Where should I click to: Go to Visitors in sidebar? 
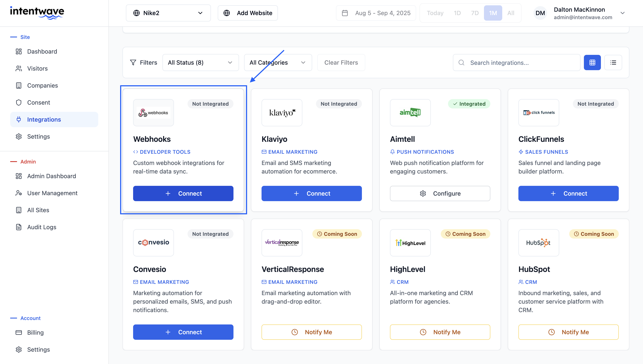[x=37, y=68]
